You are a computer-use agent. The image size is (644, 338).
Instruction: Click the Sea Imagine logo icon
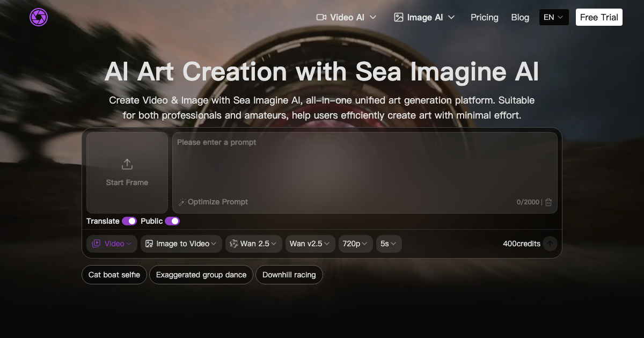pyautogui.click(x=38, y=17)
